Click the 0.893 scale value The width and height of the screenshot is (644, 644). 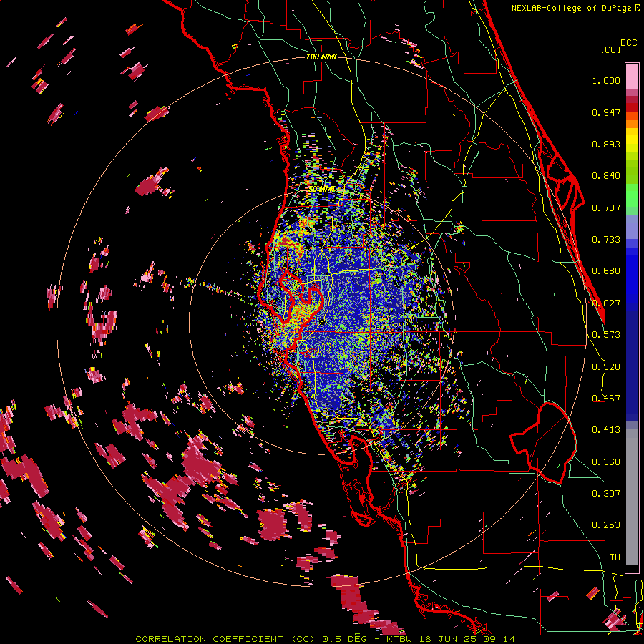(x=606, y=144)
